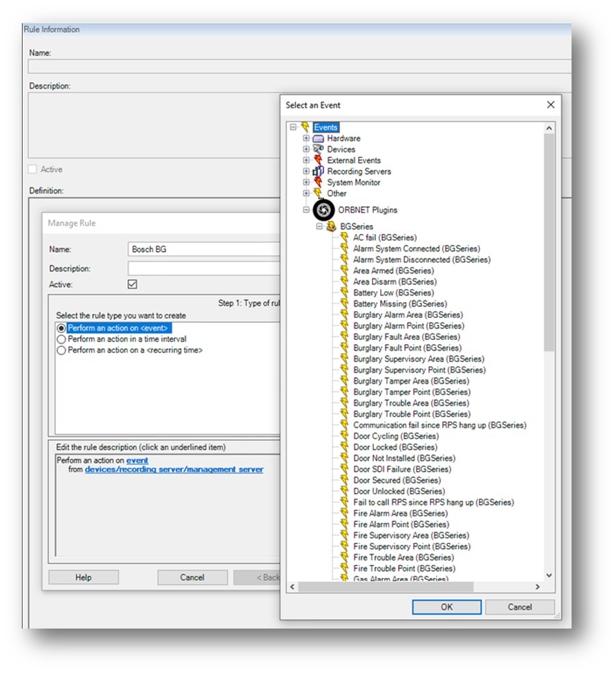Screen dimensions: 616x673
Task: Select 'Communication fail since RPS hang up' event
Action: click(x=440, y=425)
